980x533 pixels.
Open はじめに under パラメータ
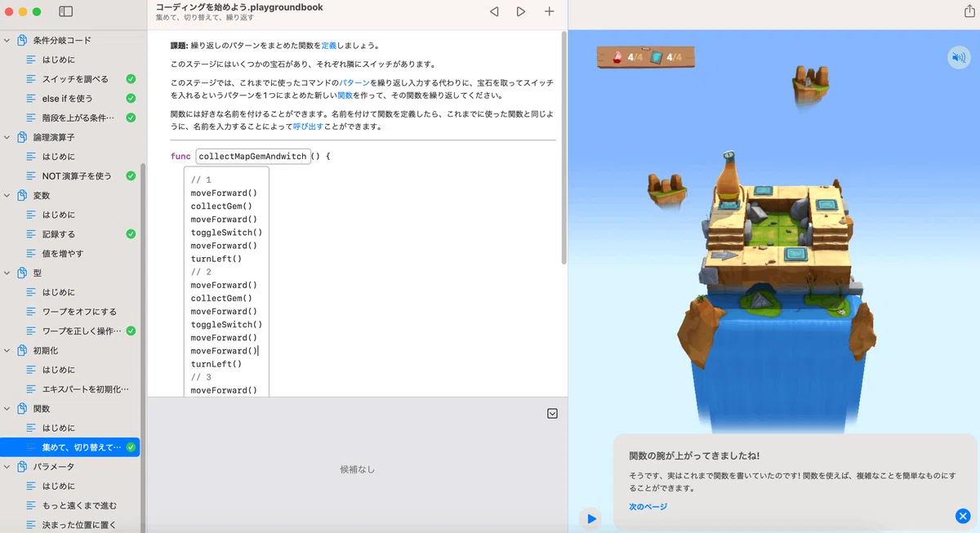point(59,486)
